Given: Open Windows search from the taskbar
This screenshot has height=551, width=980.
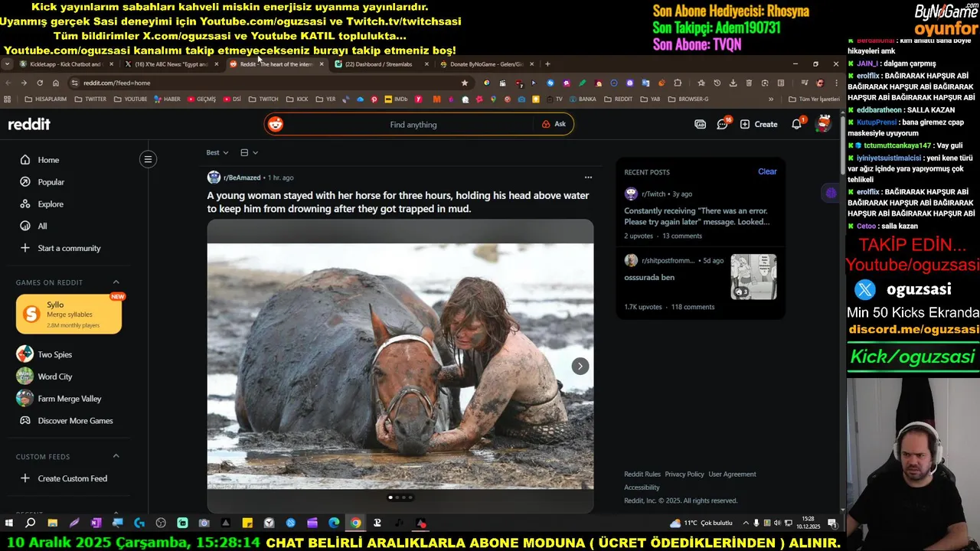Looking at the screenshot, I should (31, 523).
